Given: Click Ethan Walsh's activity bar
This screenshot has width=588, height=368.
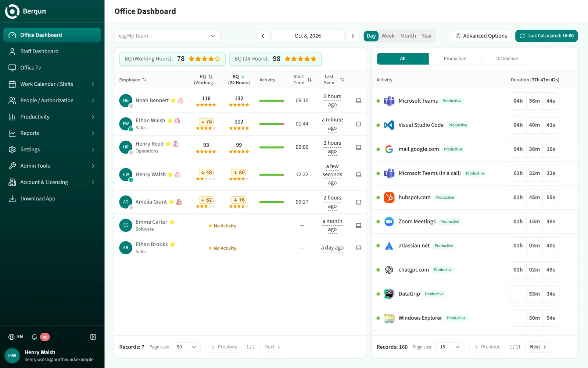Looking at the screenshot, I should tap(272, 124).
